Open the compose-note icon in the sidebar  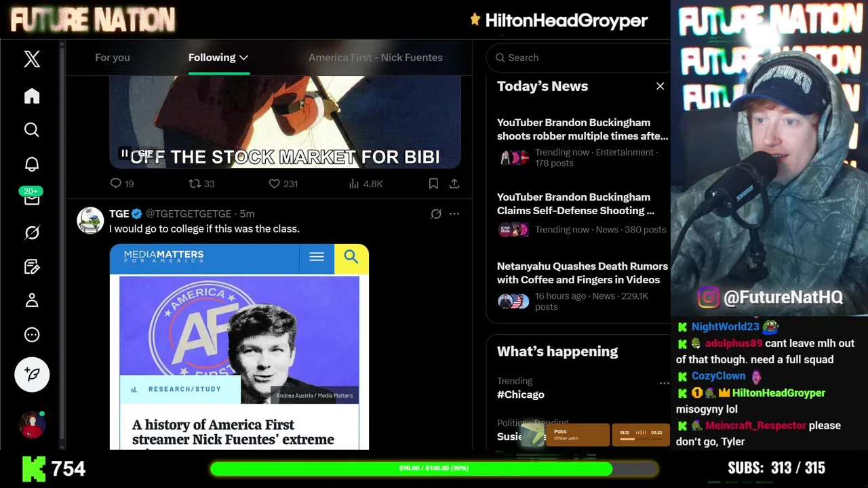click(32, 266)
